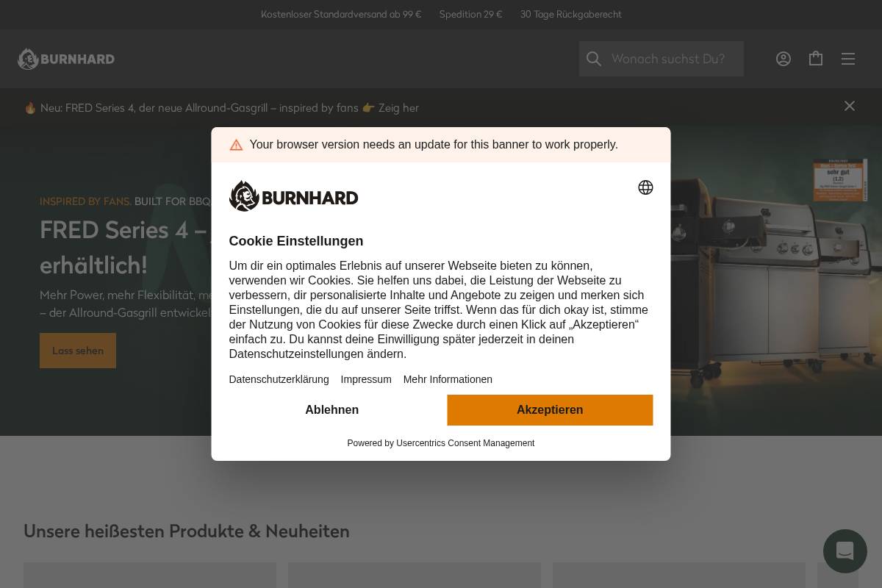
Task: Click the Burnhard logo in site header
Action: (x=66, y=59)
